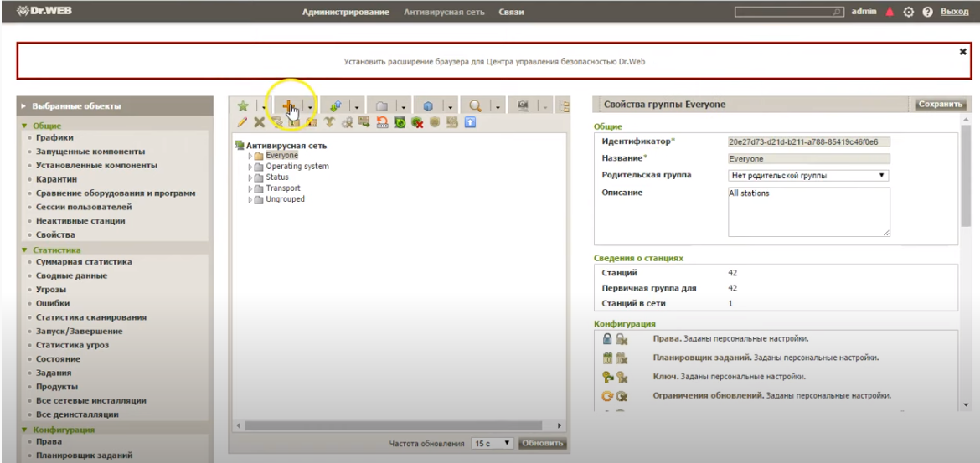Open Планировщик заданий in the sidebar

pos(84,455)
